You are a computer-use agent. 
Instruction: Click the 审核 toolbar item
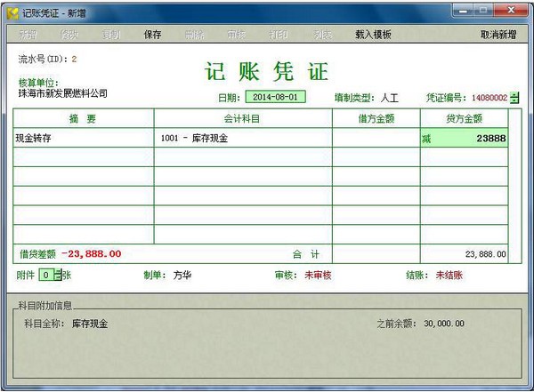pos(236,35)
